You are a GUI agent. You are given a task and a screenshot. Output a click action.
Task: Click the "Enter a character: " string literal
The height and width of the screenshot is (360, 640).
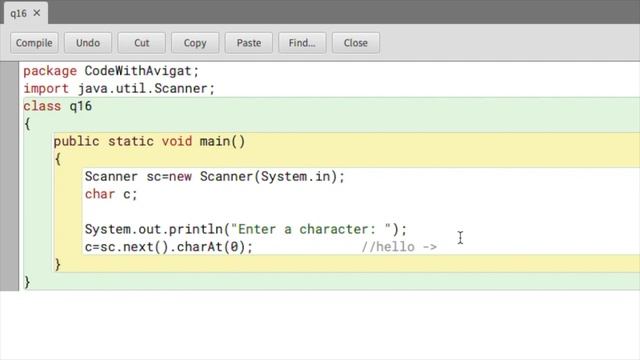(x=311, y=229)
